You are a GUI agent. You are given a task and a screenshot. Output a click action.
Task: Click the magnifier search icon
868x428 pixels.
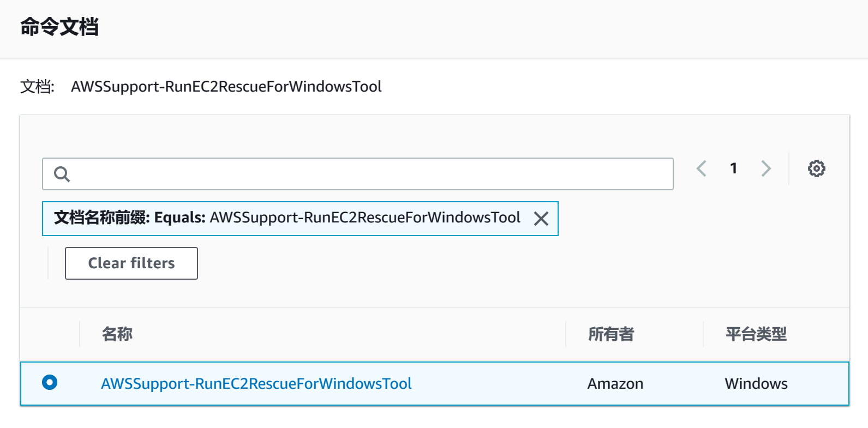point(62,174)
